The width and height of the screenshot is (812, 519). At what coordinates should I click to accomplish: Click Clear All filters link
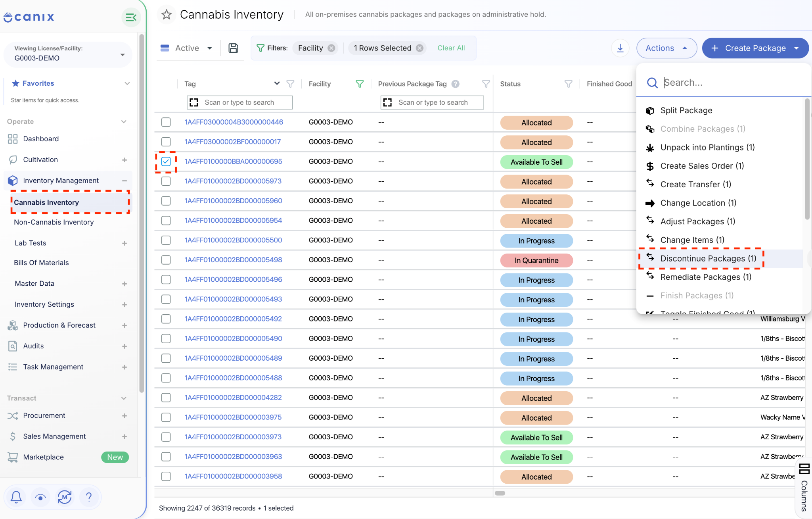(x=451, y=48)
